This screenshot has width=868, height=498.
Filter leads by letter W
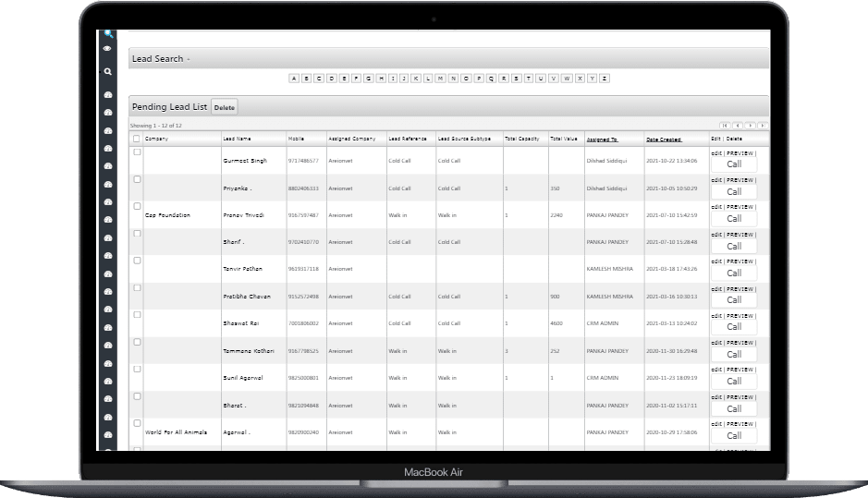(x=567, y=79)
